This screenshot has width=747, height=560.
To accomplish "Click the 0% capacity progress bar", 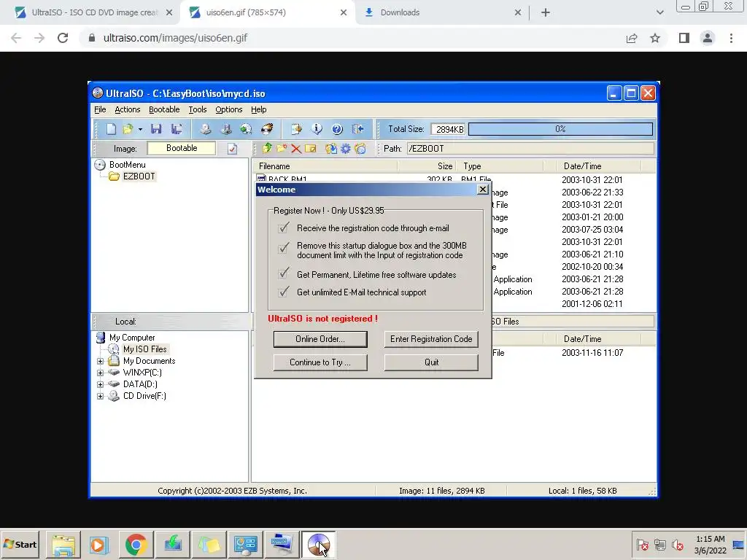I will [560, 129].
